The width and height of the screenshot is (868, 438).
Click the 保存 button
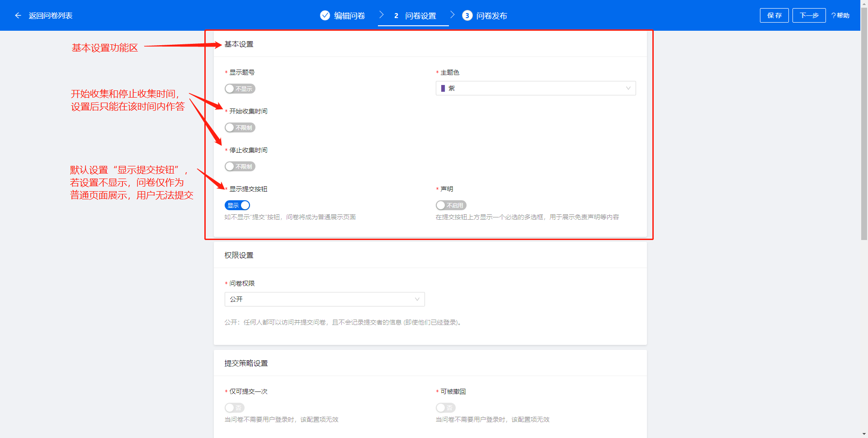(774, 15)
